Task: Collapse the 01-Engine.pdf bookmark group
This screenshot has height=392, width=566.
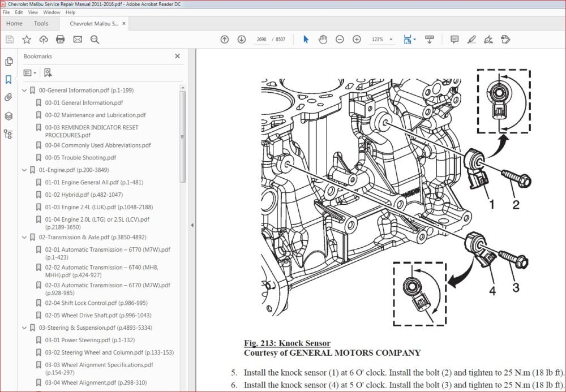Action: pos(24,170)
